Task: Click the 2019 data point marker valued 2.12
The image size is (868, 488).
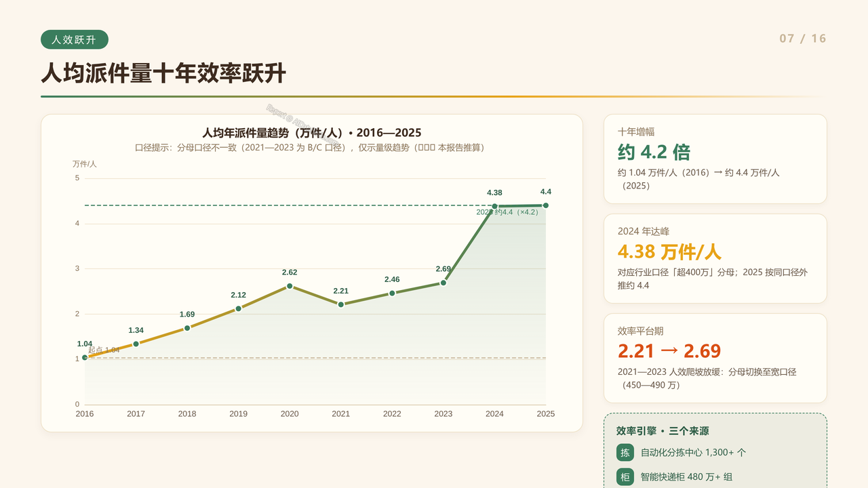Action: (238, 308)
